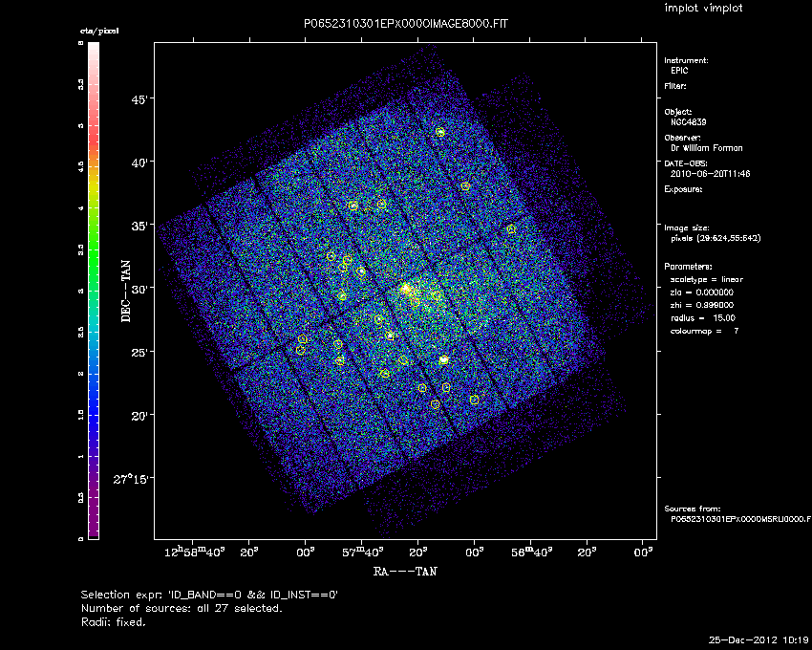Image resolution: width=812 pixels, height=650 pixels.
Task: Click the 12h58m40s right ascension tick label
Action: 194,552
